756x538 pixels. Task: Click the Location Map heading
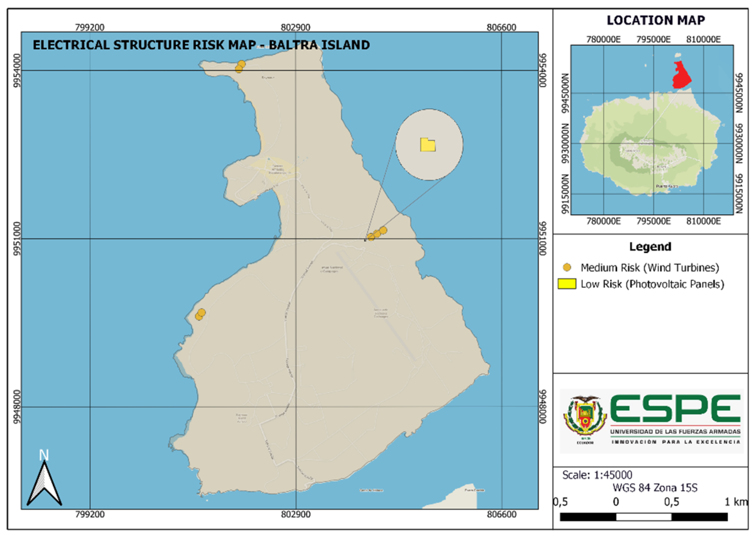pyautogui.click(x=656, y=20)
